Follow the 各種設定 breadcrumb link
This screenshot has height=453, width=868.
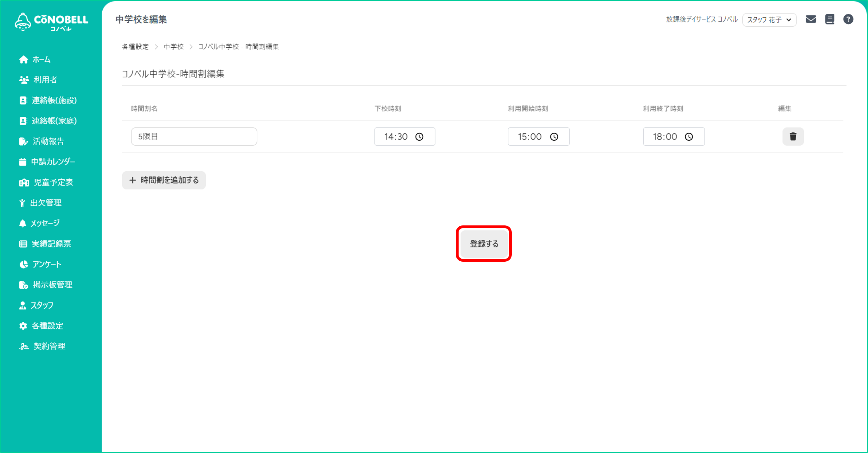point(135,46)
